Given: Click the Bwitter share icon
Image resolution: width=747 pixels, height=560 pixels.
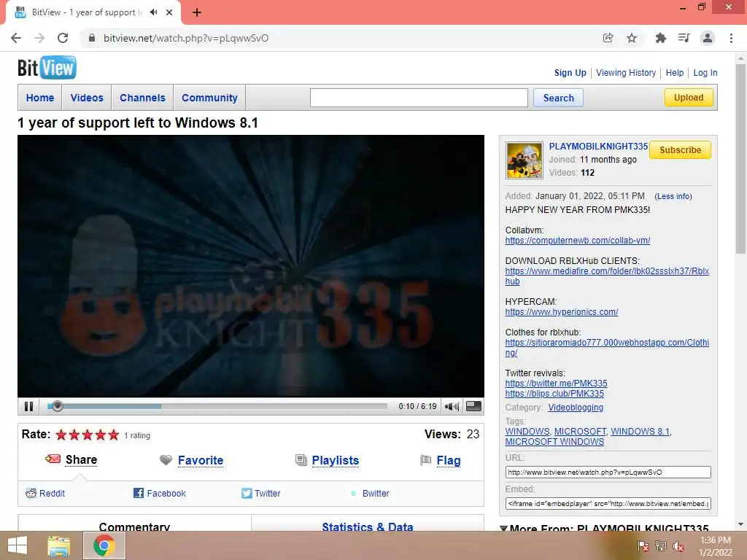Looking at the screenshot, I should point(354,494).
